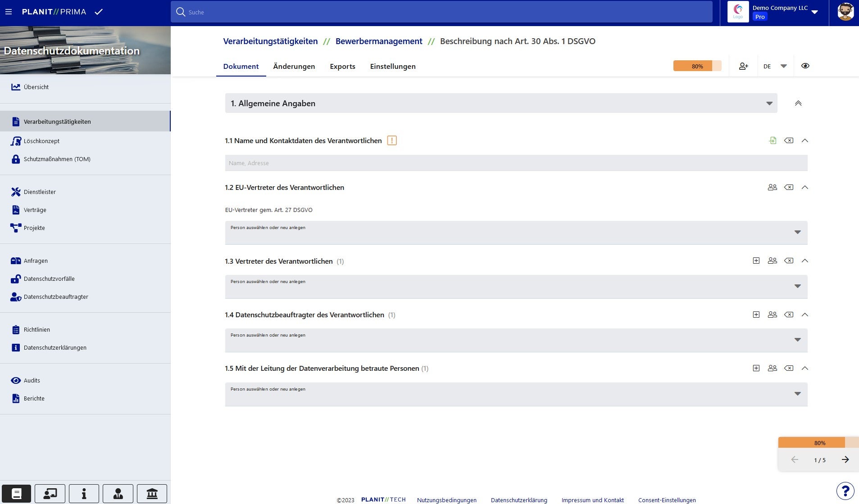Screen dimensions: 859x504
Task: Open the DE language dropdown
Action: (775, 66)
